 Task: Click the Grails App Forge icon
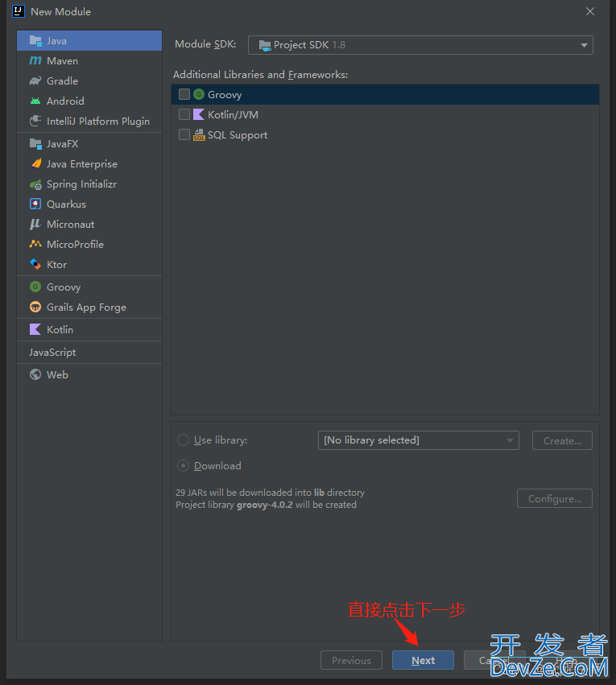[35, 307]
